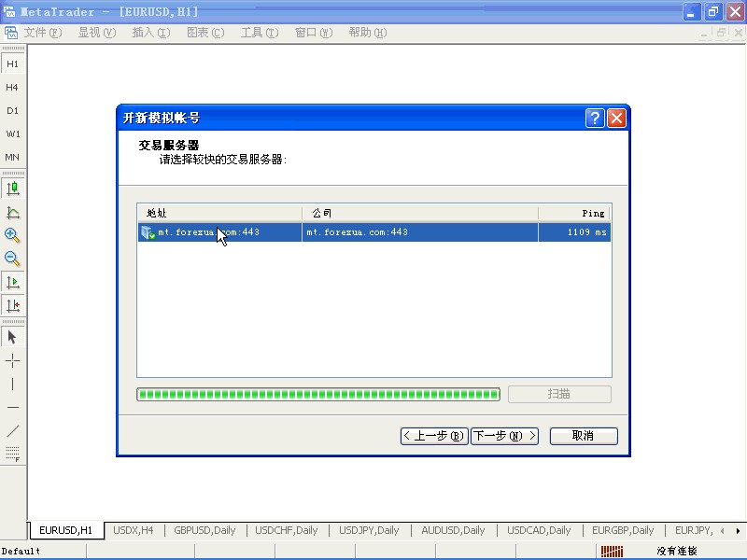Click the zoom out magnifier icon
Screen dimensions: 747x560
12,259
